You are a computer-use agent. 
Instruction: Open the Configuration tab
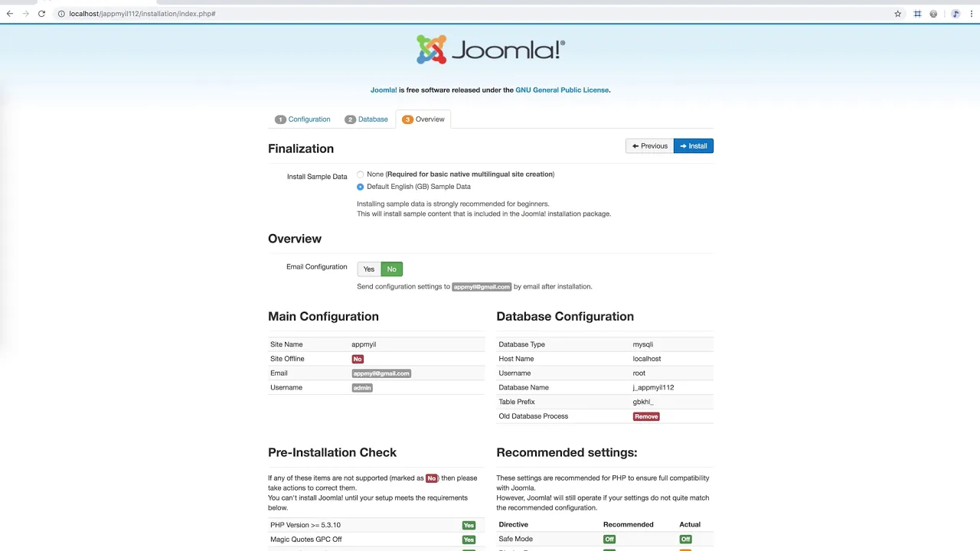[x=302, y=119]
